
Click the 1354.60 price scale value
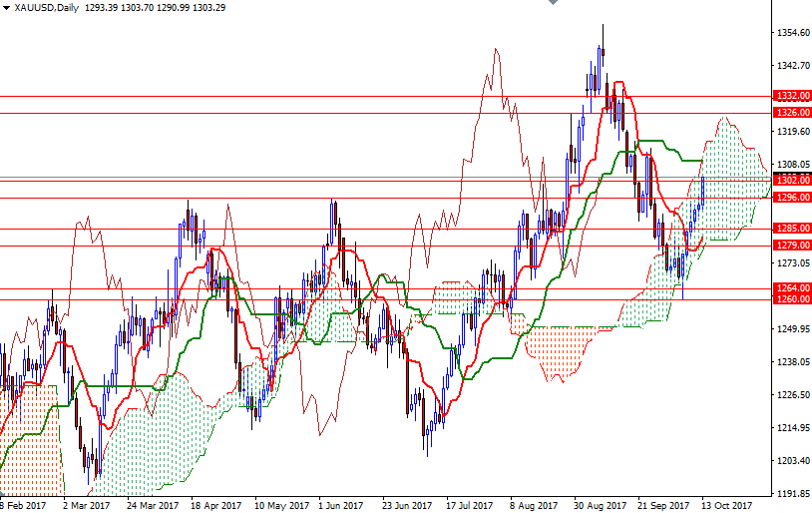(793, 33)
